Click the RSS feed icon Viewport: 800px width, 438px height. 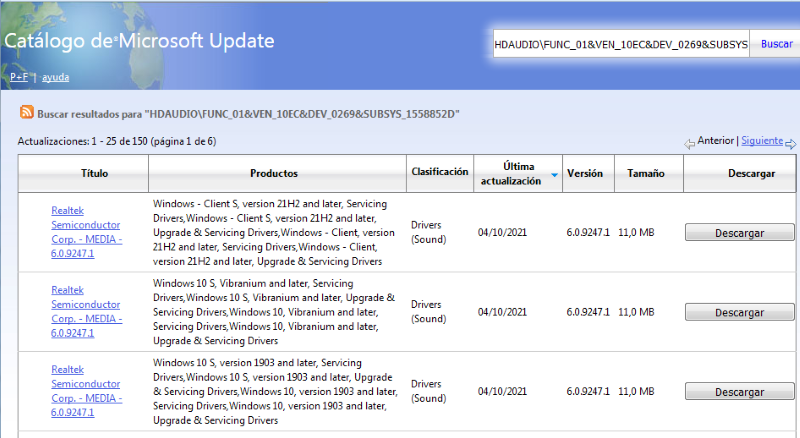tap(26, 113)
